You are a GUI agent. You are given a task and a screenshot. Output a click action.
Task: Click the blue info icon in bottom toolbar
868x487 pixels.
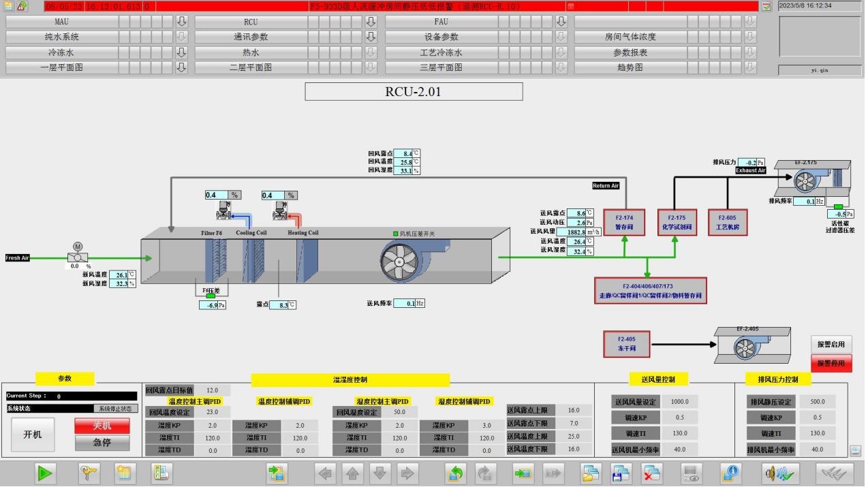[731, 473]
